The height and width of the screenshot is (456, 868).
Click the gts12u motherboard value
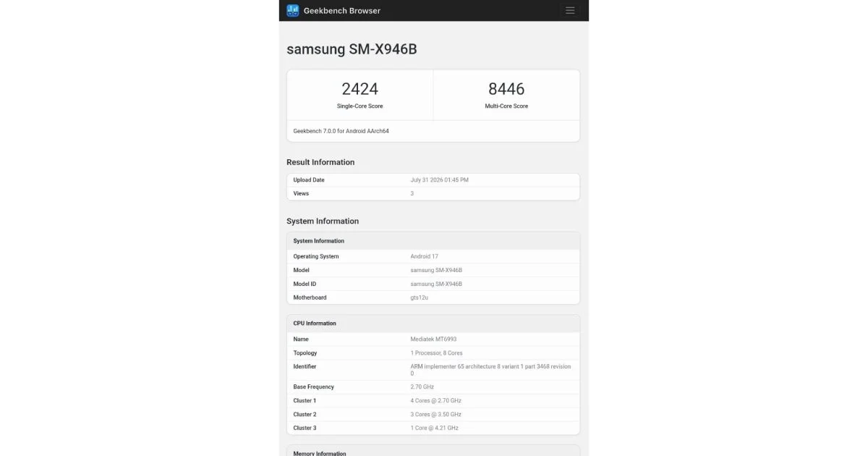[420, 297]
